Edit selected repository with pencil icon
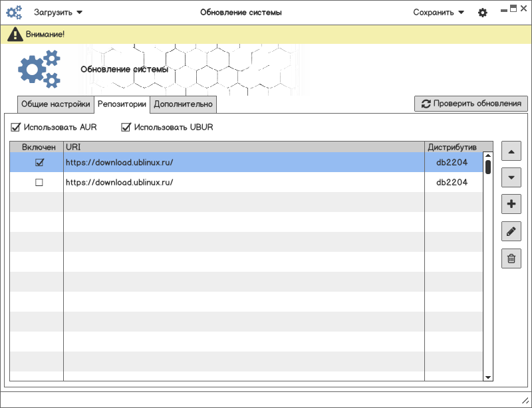Screen dimensions: 532x408 [x=511, y=231]
